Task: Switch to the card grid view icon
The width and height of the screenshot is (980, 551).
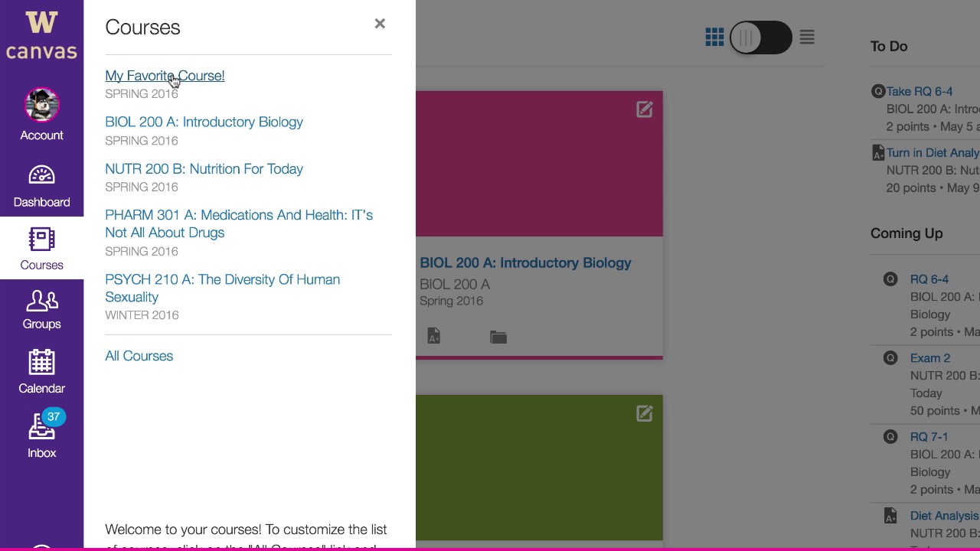Action: click(x=714, y=37)
